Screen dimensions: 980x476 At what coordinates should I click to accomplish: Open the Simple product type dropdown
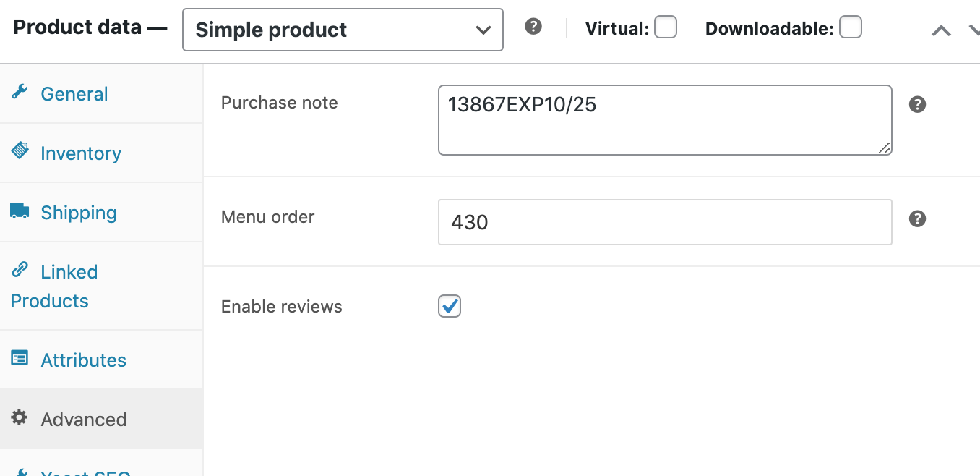(343, 30)
